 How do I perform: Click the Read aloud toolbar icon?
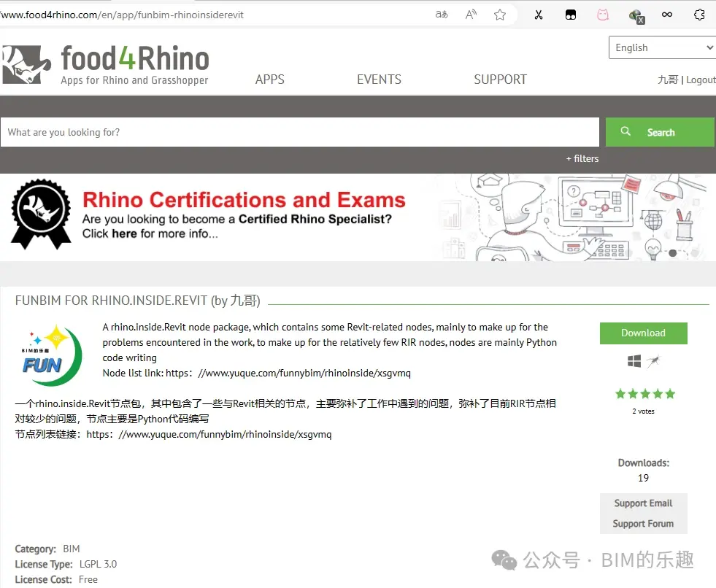click(x=471, y=14)
